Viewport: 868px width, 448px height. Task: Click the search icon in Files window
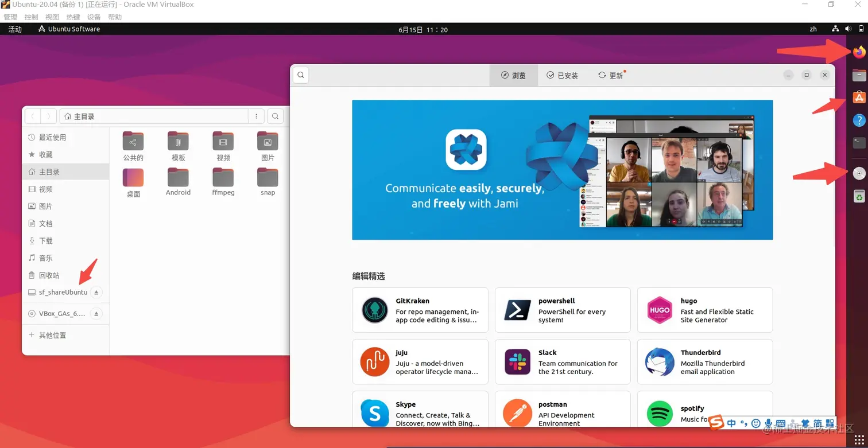[x=276, y=116]
